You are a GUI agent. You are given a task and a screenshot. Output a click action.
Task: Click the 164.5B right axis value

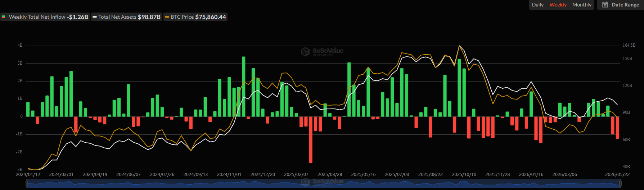pyautogui.click(x=629, y=45)
